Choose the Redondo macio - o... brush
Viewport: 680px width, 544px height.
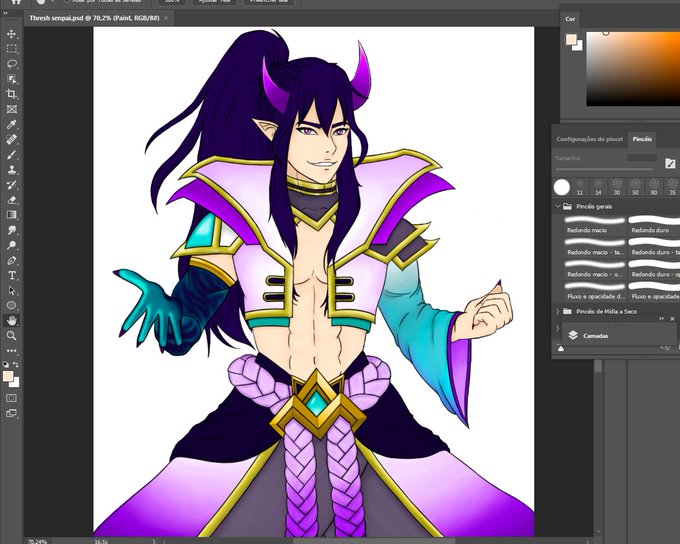(x=595, y=269)
